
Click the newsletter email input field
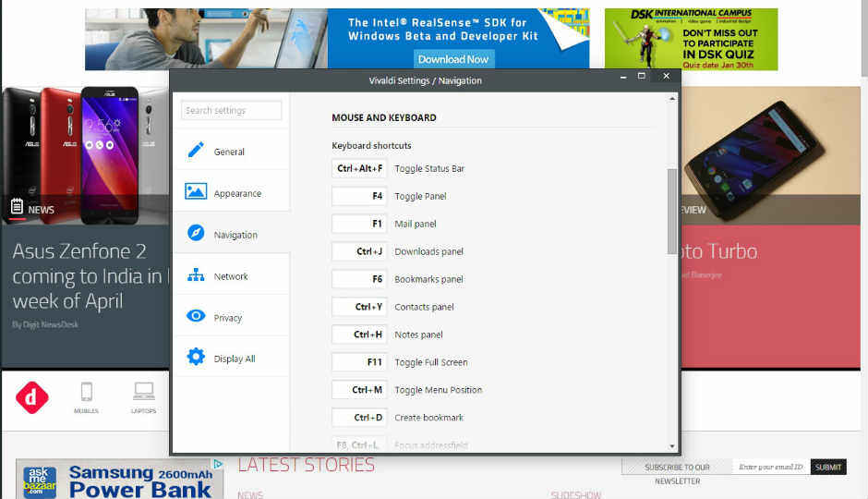[770, 467]
